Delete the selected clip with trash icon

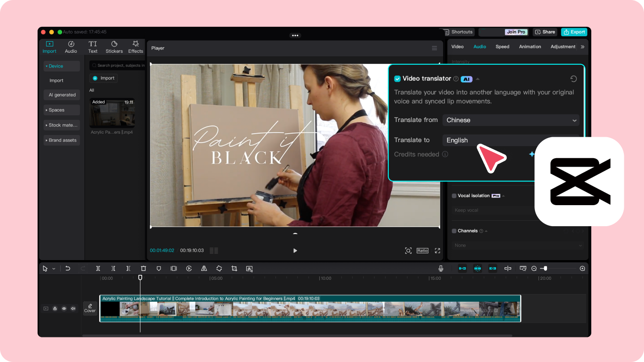pos(144,269)
